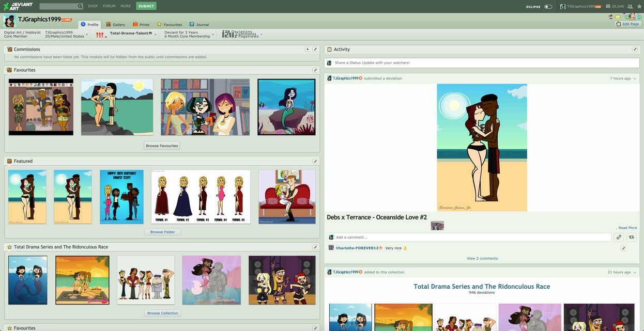Click the red llama badges icon
This screenshot has height=331, width=644.
pos(100,35)
